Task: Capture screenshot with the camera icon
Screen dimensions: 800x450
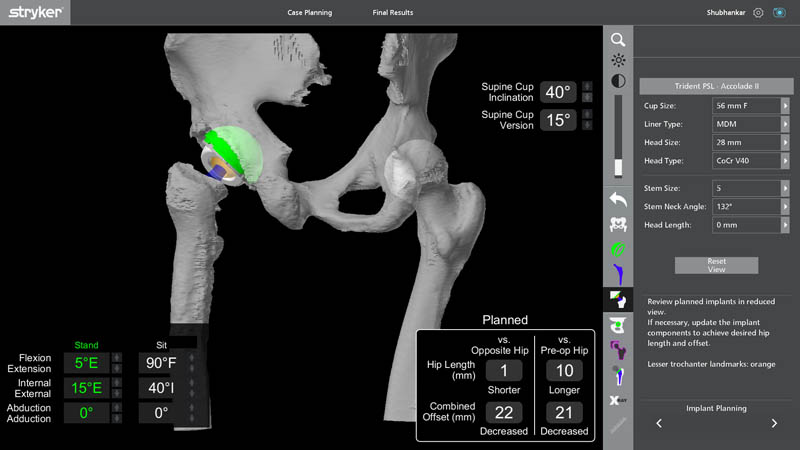Action: coord(779,13)
